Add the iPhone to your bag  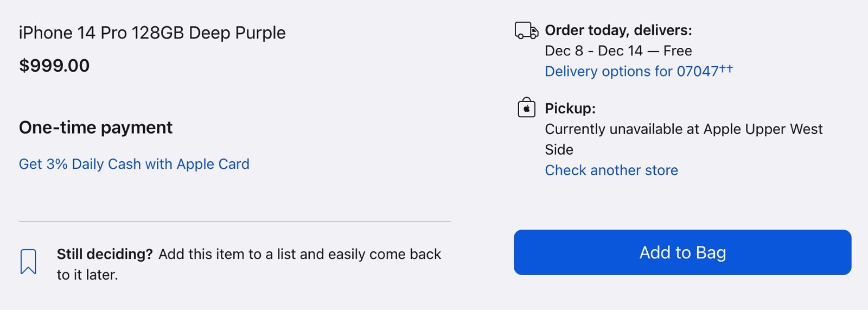pyautogui.click(x=682, y=252)
